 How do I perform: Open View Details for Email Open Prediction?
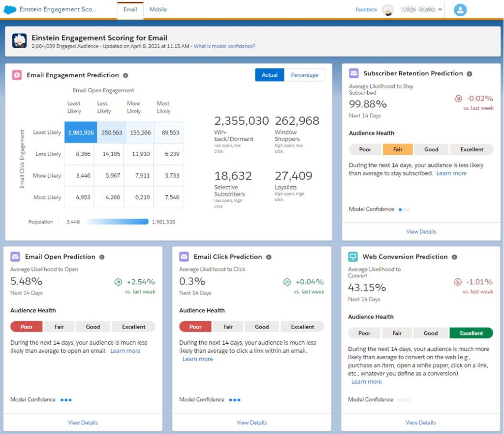83,422
